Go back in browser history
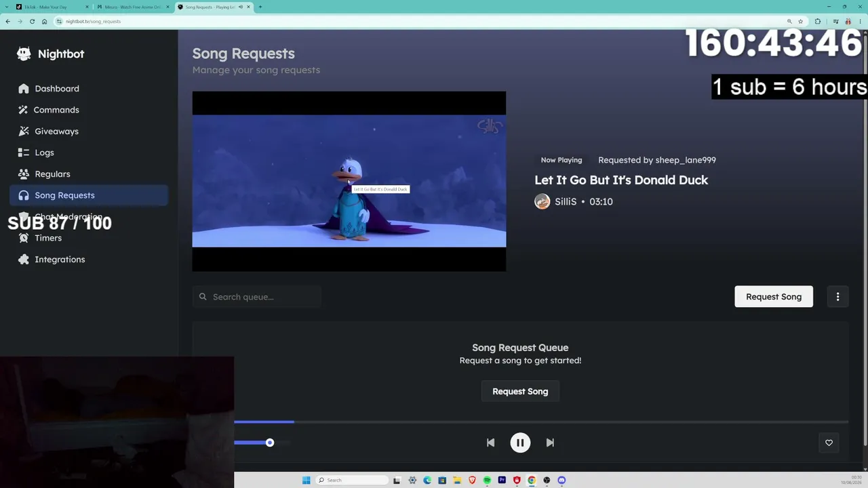 click(7, 21)
